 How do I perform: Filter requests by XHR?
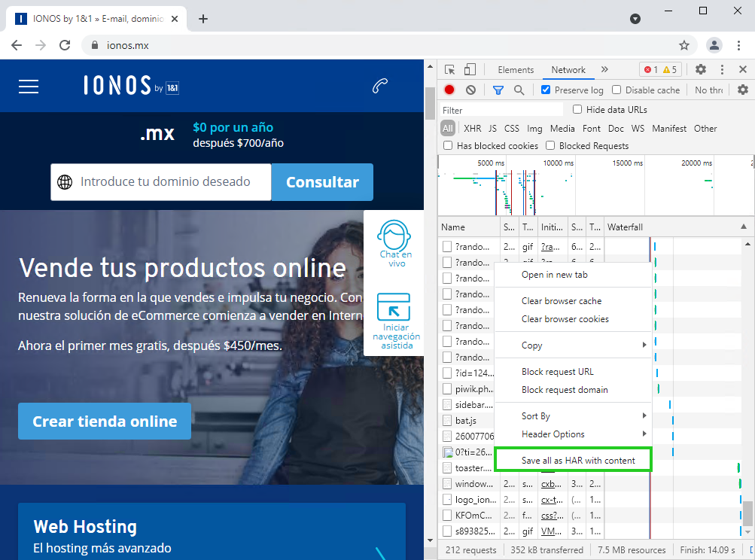coord(473,129)
